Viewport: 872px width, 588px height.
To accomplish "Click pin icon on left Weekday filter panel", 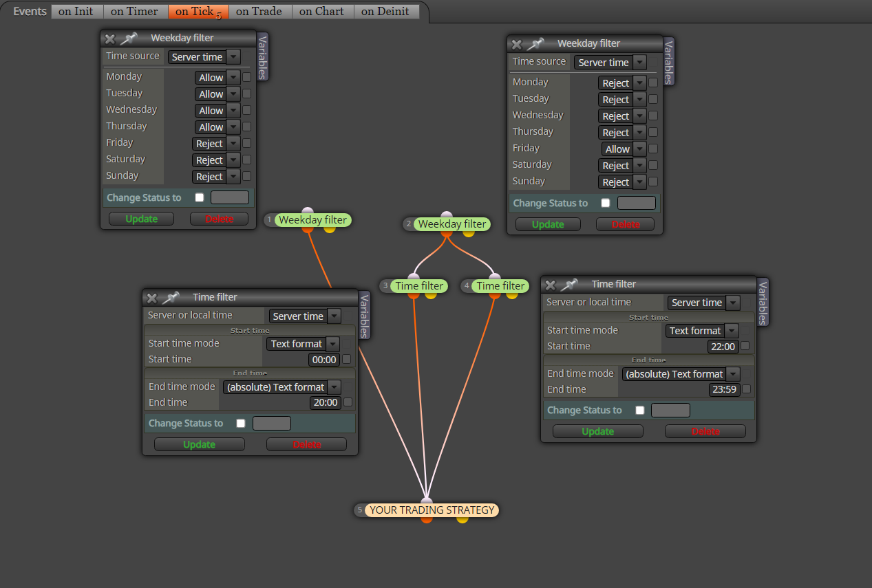I will pyautogui.click(x=129, y=39).
